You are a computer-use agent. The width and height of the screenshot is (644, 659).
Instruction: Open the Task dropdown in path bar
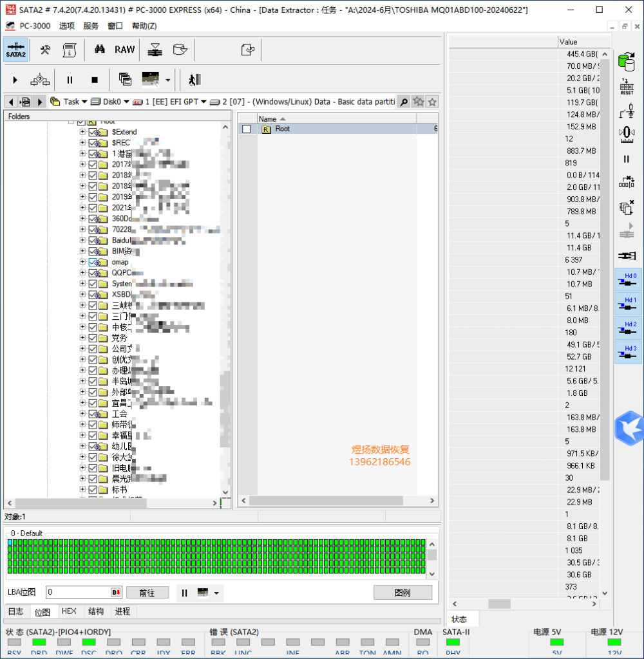(84, 102)
